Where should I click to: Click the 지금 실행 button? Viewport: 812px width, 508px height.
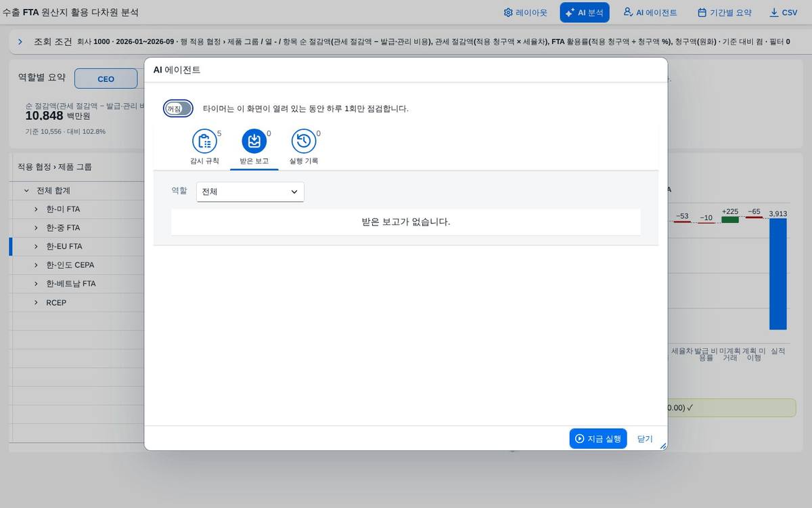[598, 439]
